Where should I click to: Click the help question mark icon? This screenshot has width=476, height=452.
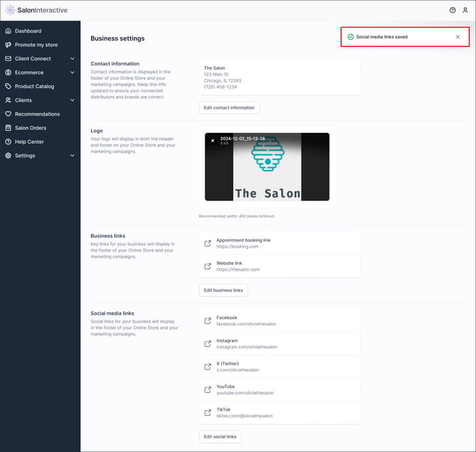pyautogui.click(x=453, y=10)
